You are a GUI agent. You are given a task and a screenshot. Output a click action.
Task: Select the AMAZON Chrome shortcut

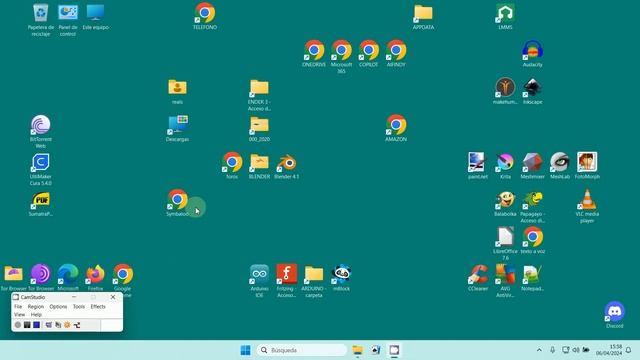(x=396, y=128)
